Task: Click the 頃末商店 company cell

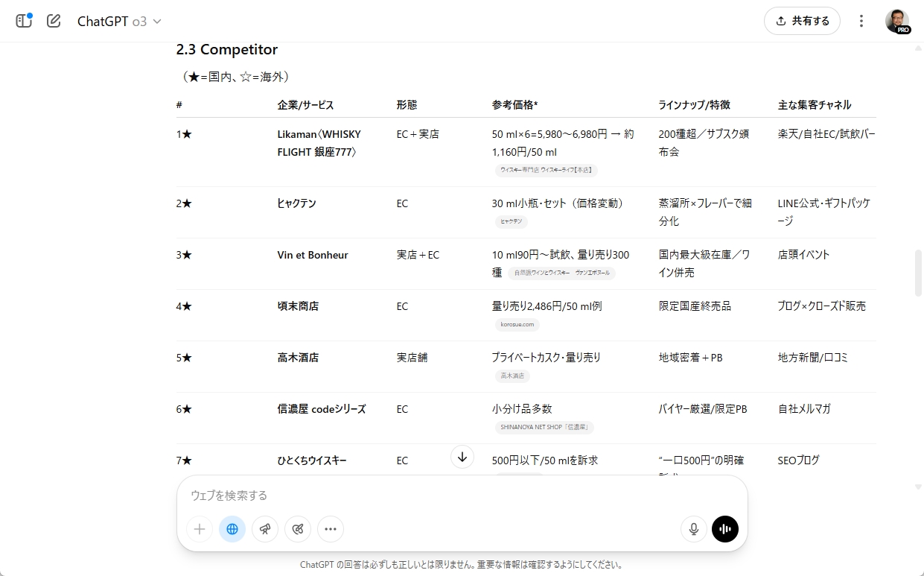Action: (x=298, y=306)
